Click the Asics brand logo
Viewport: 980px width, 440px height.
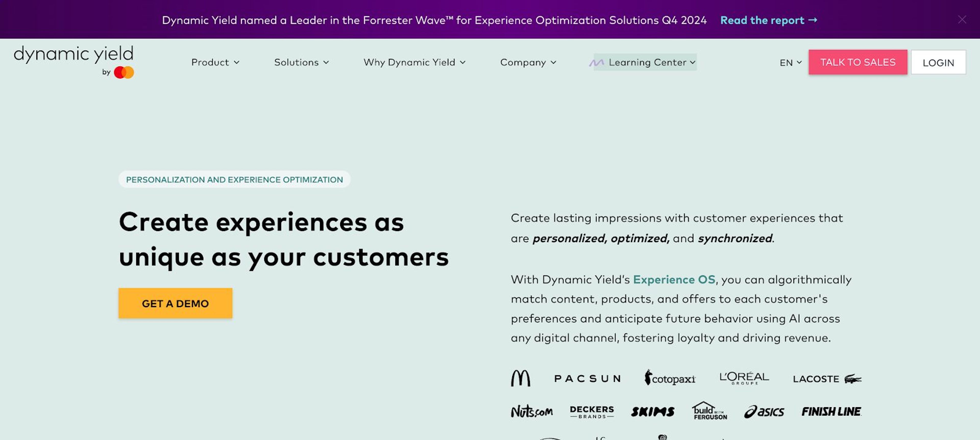point(764,411)
